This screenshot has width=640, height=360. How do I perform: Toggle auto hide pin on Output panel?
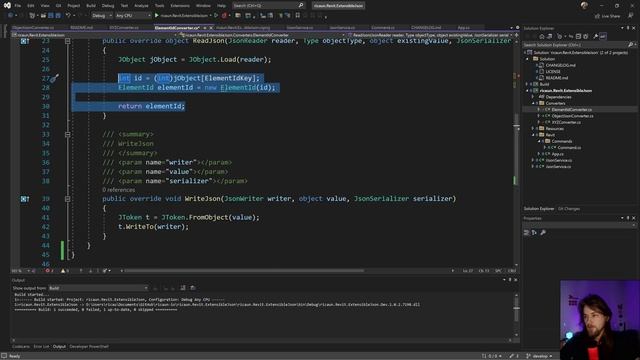click(510, 280)
